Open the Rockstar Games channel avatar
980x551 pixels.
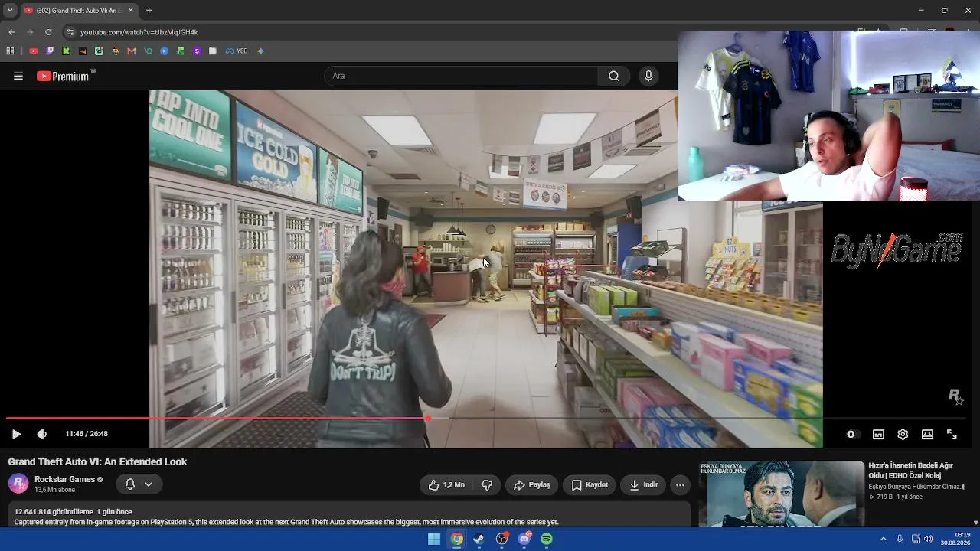(x=18, y=484)
